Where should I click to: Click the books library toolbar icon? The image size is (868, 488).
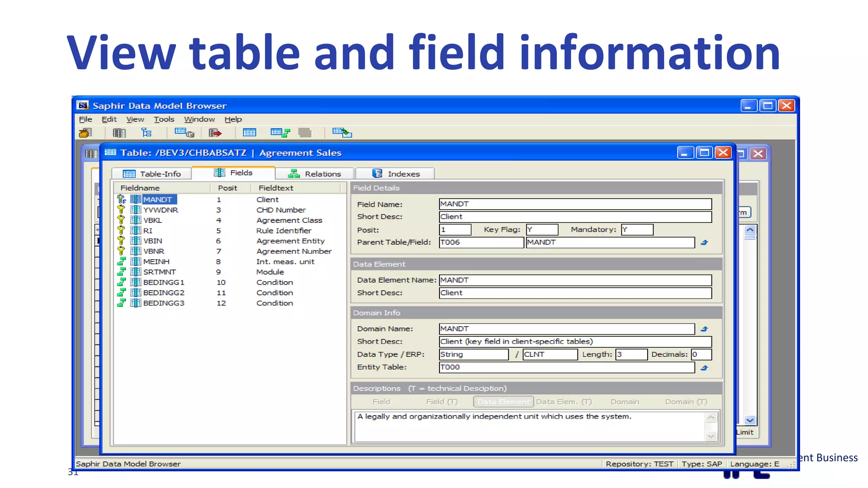119,133
